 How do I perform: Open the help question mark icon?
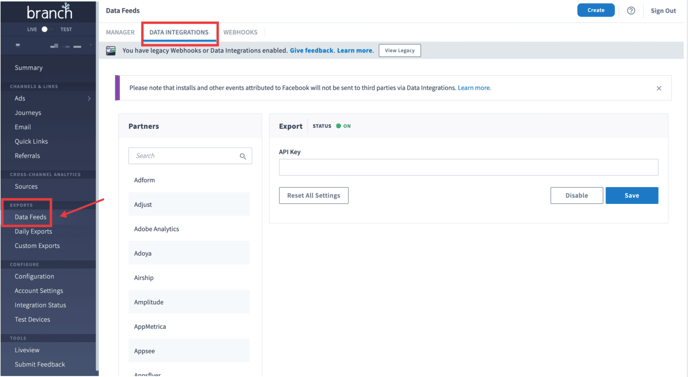(x=631, y=11)
